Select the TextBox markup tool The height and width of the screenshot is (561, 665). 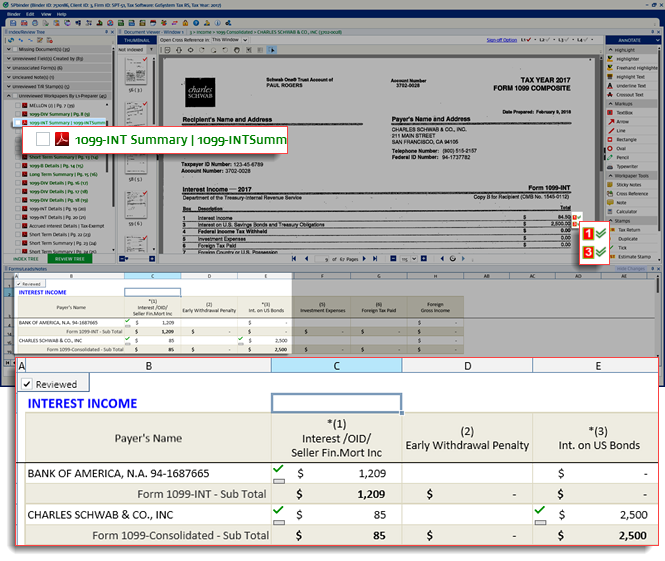click(x=624, y=112)
